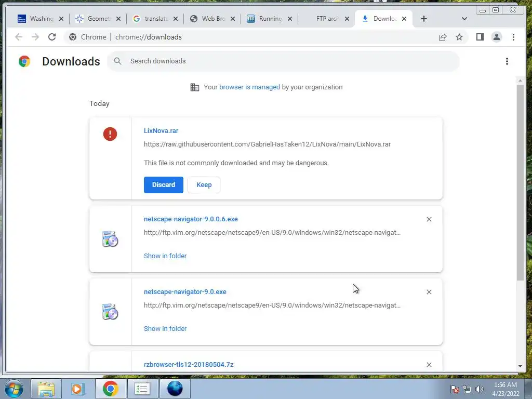Close the Running tab

290,19
